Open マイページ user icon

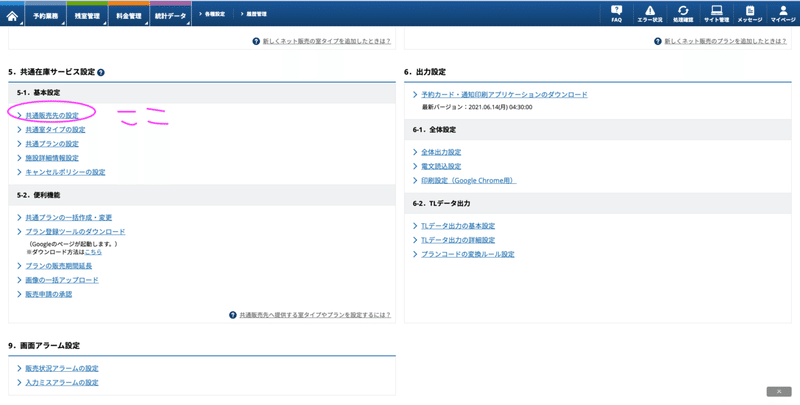pos(783,14)
